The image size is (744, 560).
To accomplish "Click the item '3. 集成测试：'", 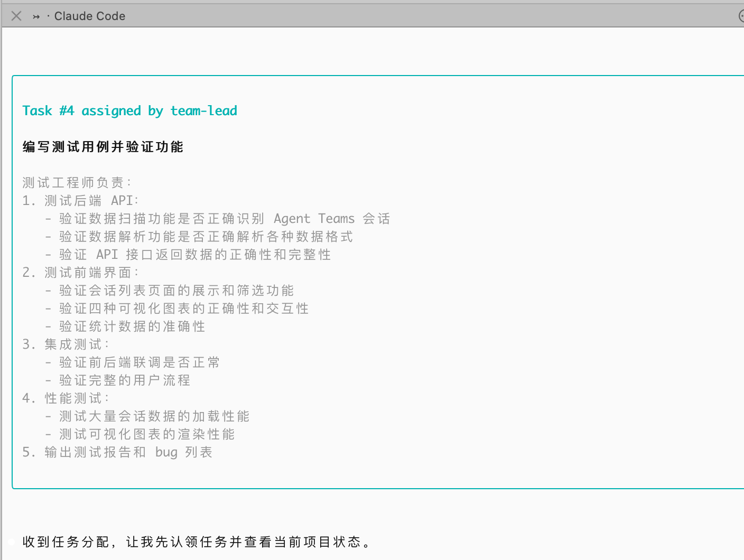I will pyautogui.click(x=66, y=344).
